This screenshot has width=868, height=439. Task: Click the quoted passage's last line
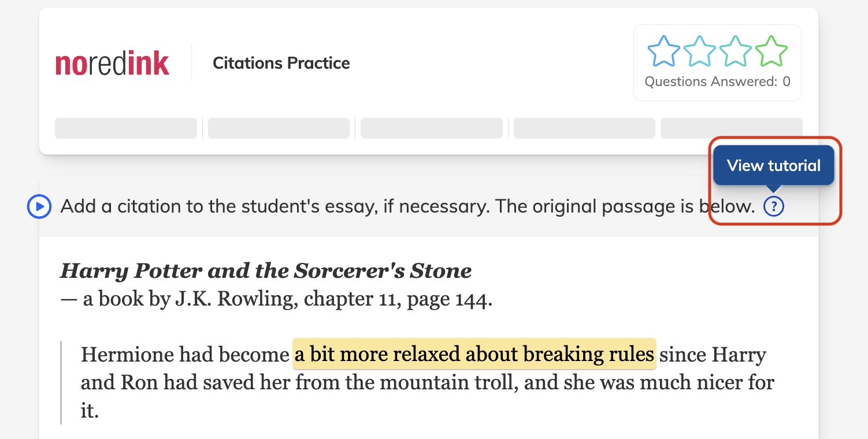point(90,411)
